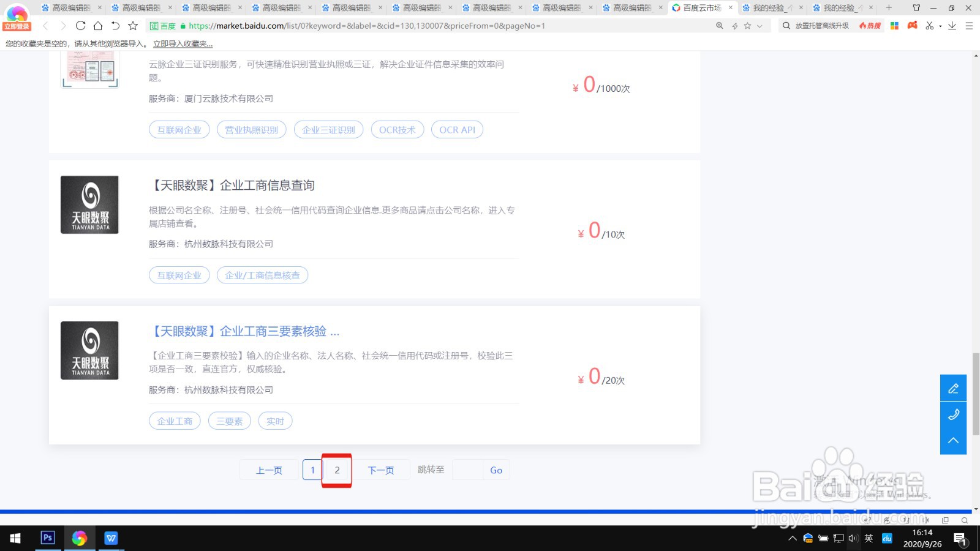This screenshot has width=980, height=551.
Task: Switch input method language via 英 indicator
Action: click(x=869, y=539)
